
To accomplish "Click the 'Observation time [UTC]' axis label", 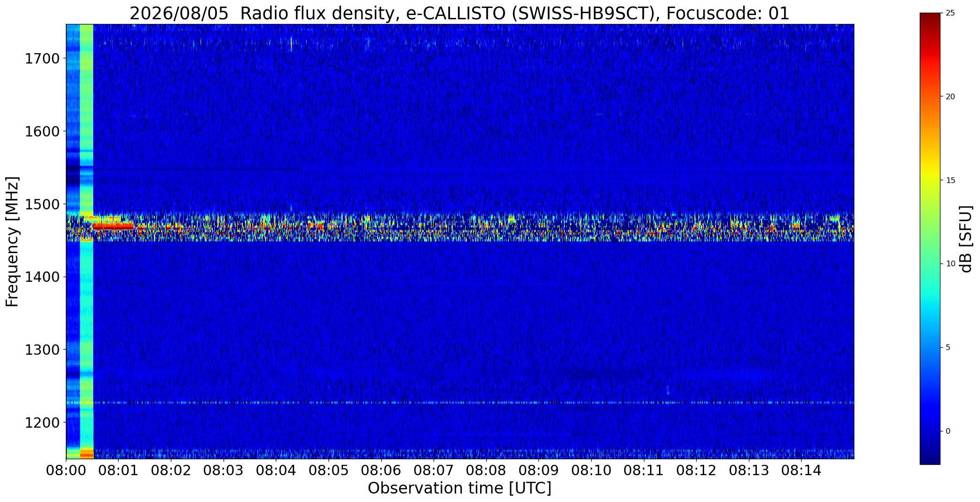I will coord(459,488).
